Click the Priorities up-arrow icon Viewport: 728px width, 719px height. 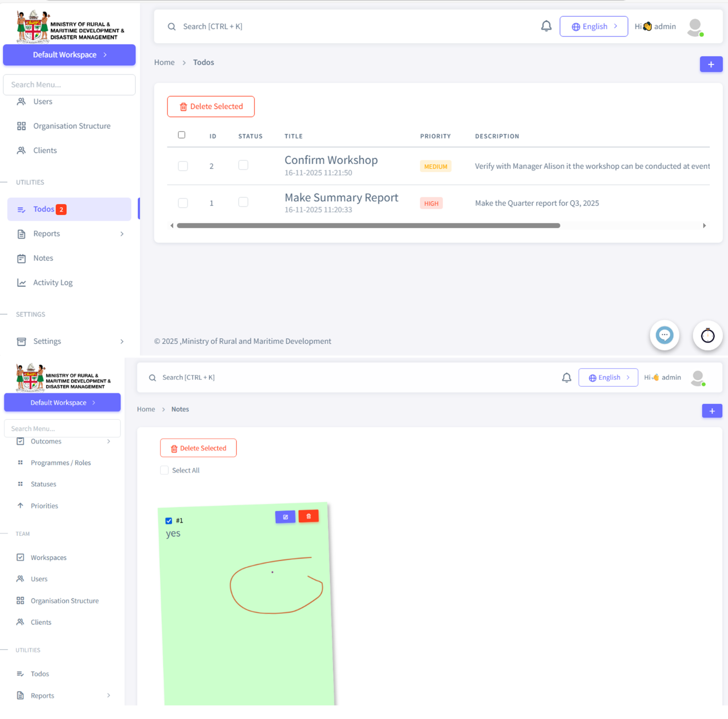point(20,505)
